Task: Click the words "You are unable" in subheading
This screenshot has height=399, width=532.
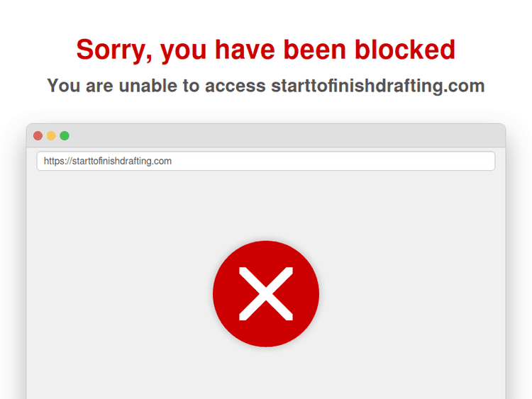Action: click(112, 86)
